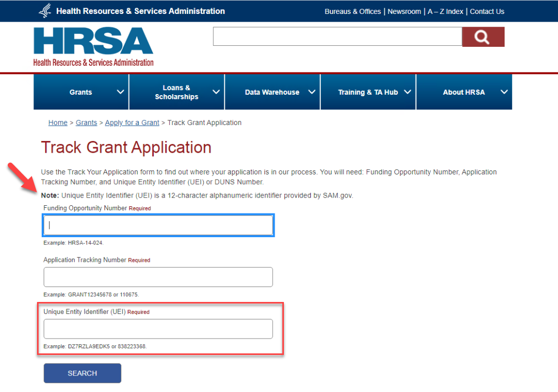
Task: Open the Grants navigation item
Action: (81, 92)
